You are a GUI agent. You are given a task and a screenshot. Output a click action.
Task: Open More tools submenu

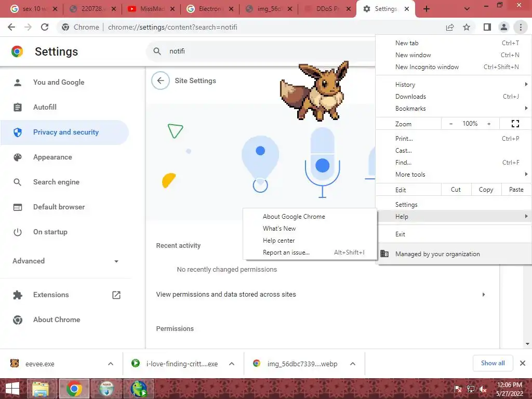click(454, 175)
